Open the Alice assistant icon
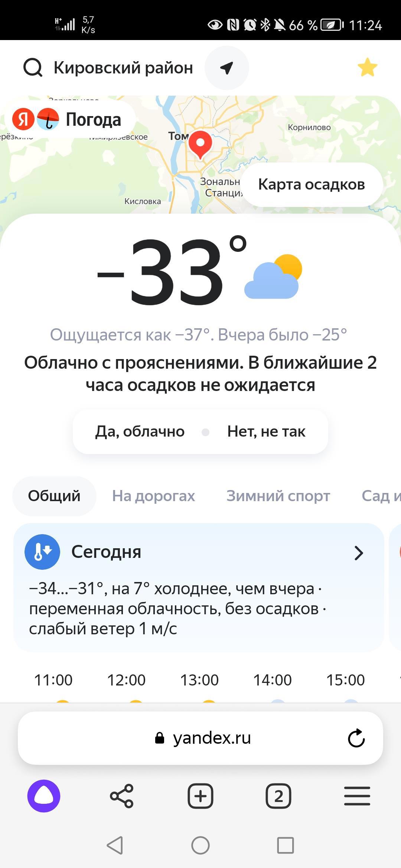The height and width of the screenshot is (868, 401). (44, 796)
